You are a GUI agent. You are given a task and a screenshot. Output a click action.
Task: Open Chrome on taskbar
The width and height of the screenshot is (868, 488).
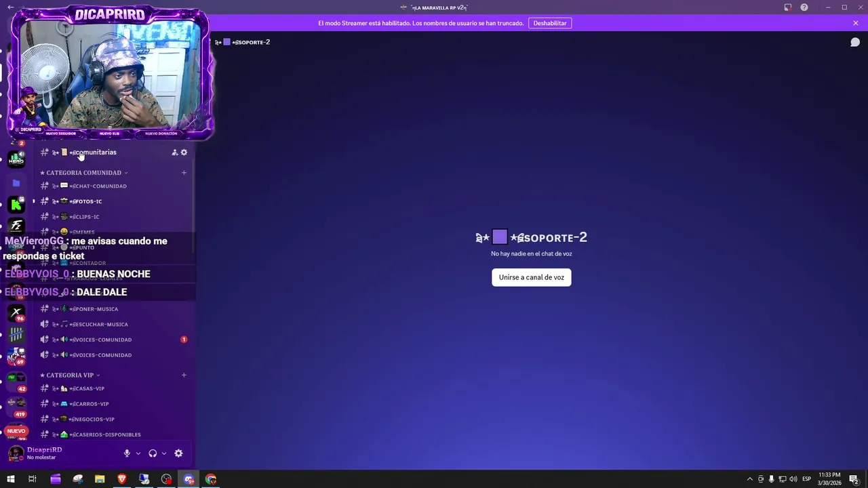[x=211, y=479]
